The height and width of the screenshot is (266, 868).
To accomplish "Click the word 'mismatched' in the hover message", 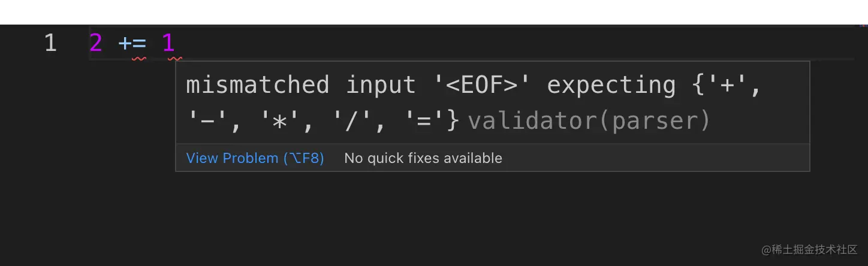I will (257, 85).
